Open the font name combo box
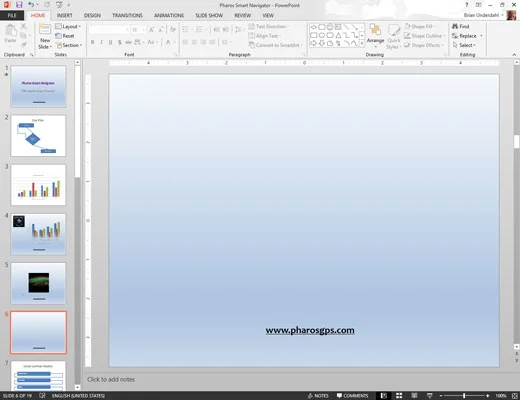Viewport: 520px width, 400px height. click(109, 30)
